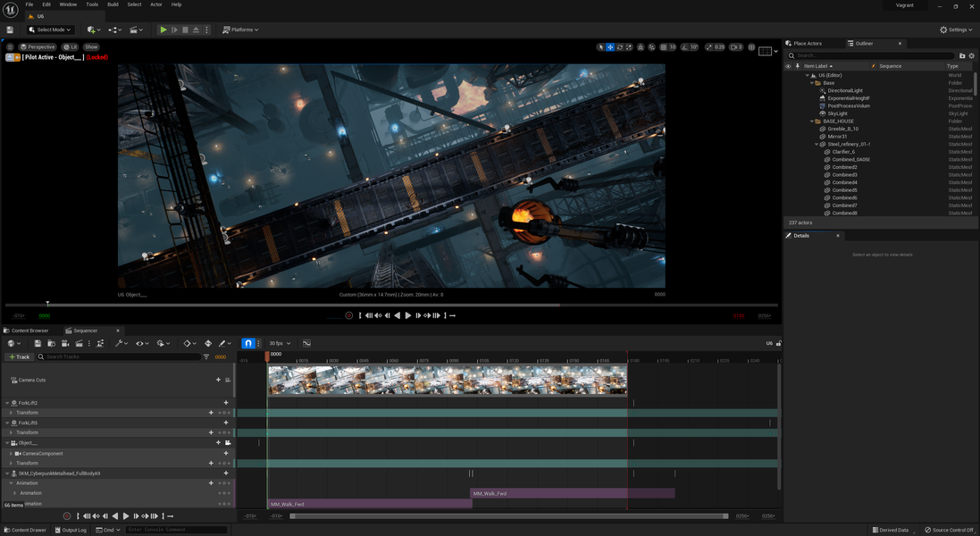Click the Search Tracks filter icon

click(206, 356)
